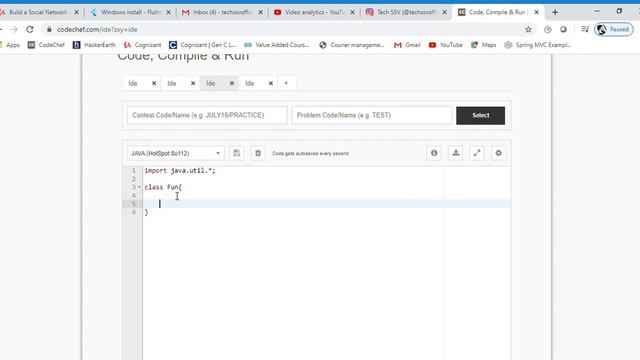This screenshot has height=360, width=640.
Task: Toggle fullscreen editor with the expand icon
Action: pyautogui.click(x=477, y=153)
